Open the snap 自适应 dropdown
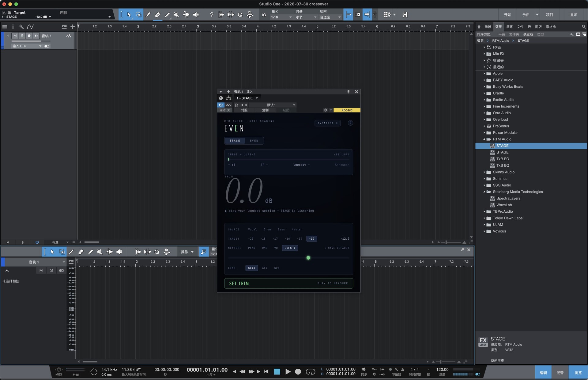 click(330, 17)
